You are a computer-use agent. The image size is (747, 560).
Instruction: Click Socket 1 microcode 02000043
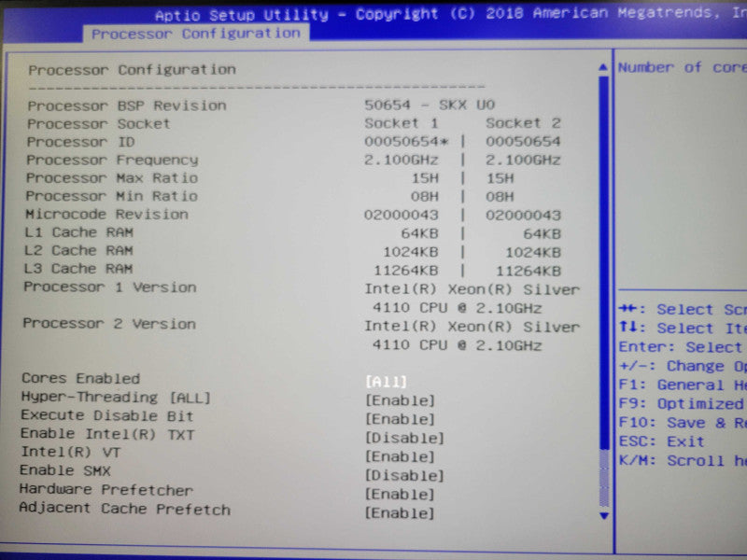(x=402, y=216)
